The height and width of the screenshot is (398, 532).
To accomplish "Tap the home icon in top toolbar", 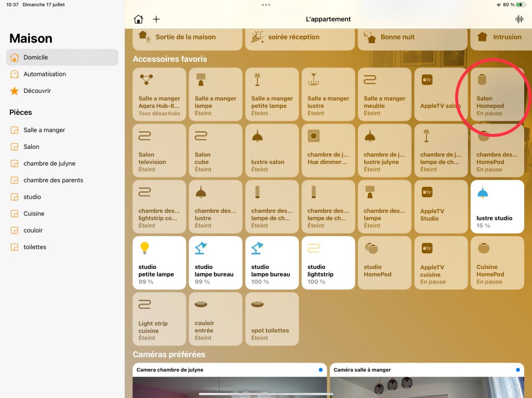I will tap(138, 19).
